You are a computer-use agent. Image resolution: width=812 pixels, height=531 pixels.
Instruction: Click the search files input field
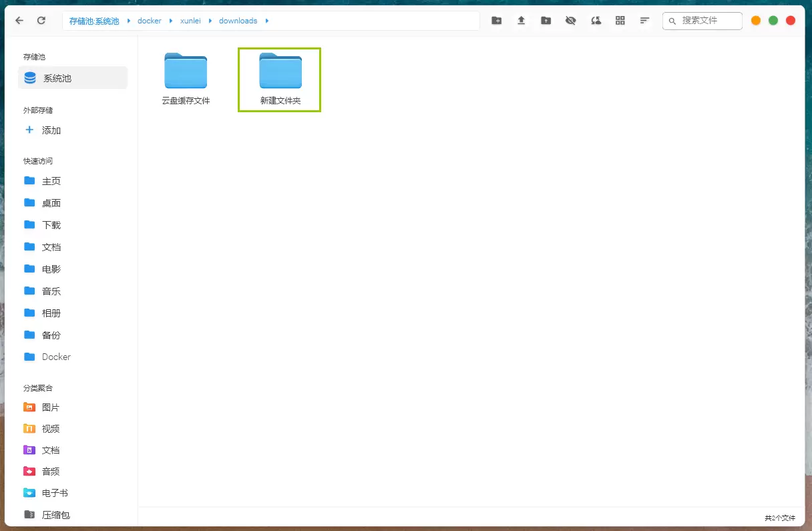coord(709,21)
